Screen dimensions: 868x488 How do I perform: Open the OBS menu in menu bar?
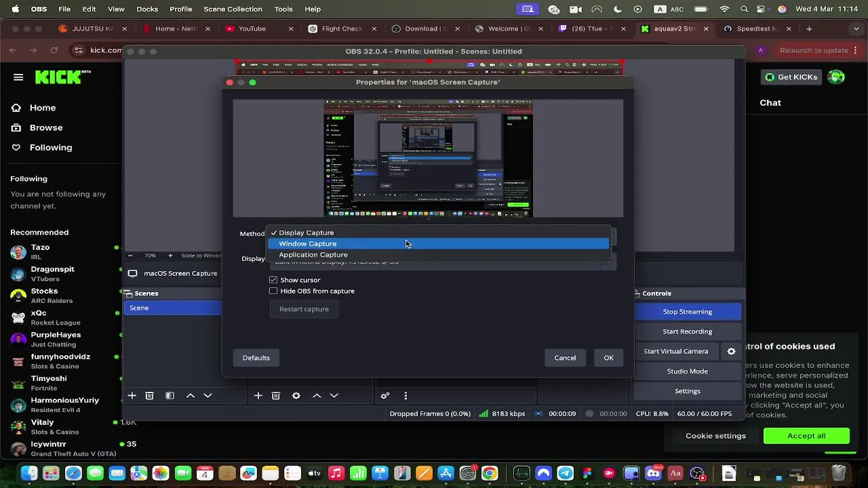point(39,9)
